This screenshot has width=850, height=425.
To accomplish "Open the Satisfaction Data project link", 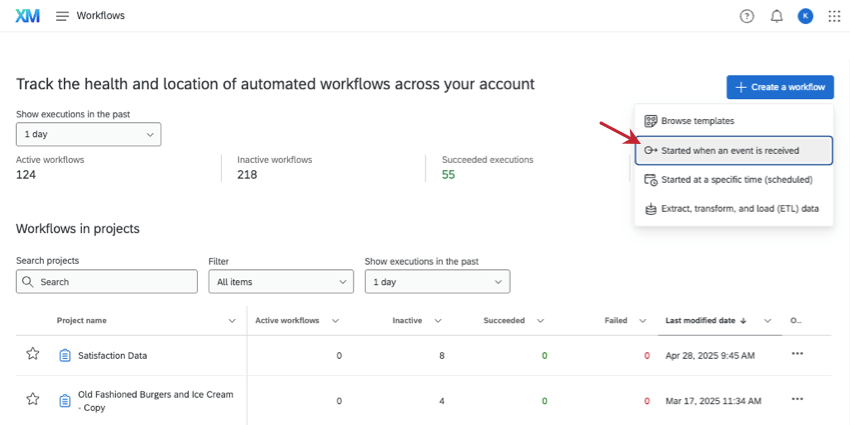I will pos(111,355).
